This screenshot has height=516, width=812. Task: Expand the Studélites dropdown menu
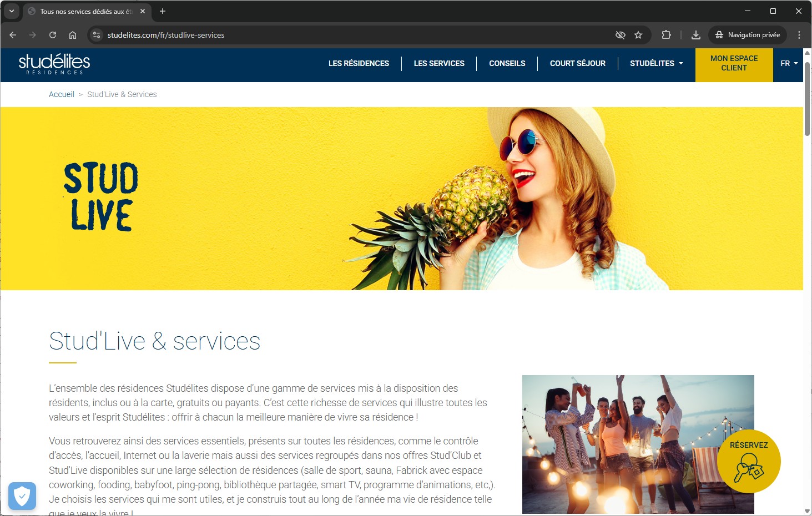click(x=656, y=63)
